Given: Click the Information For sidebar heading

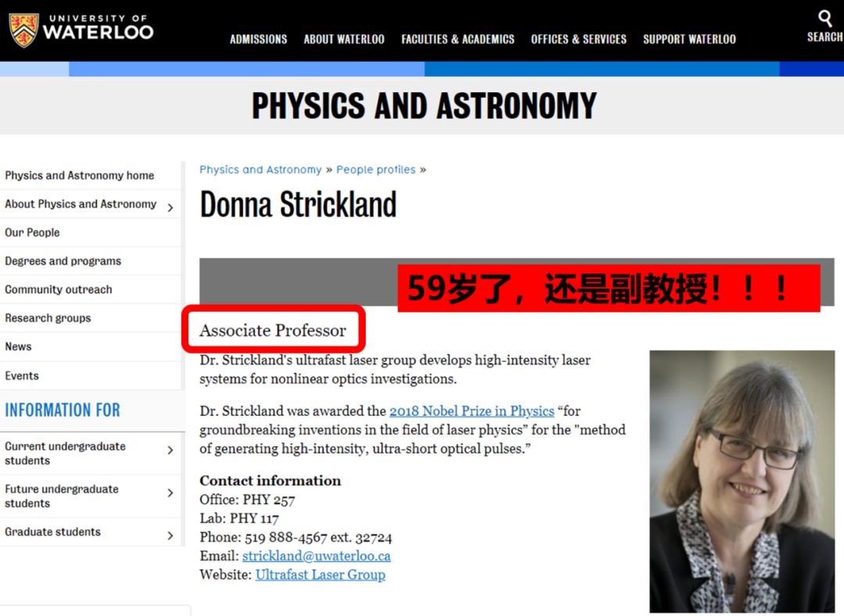Looking at the screenshot, I should (x=63, y=410).
